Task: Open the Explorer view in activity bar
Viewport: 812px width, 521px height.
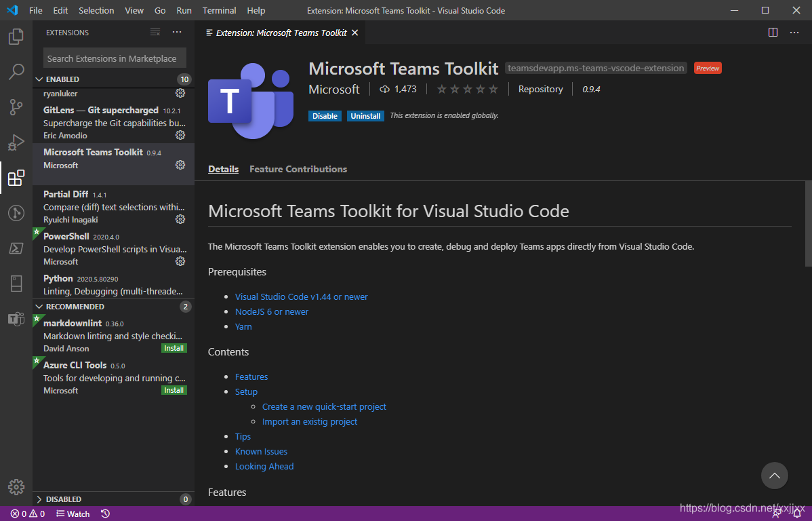Action: tap(16, 37)
